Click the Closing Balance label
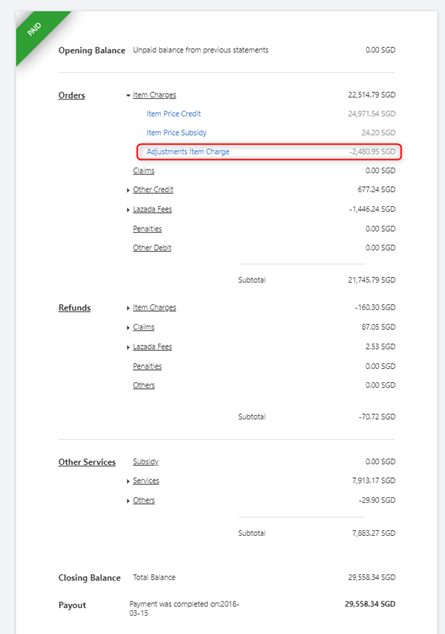Viewport: 445px width, 634px height. coord(89,578)
